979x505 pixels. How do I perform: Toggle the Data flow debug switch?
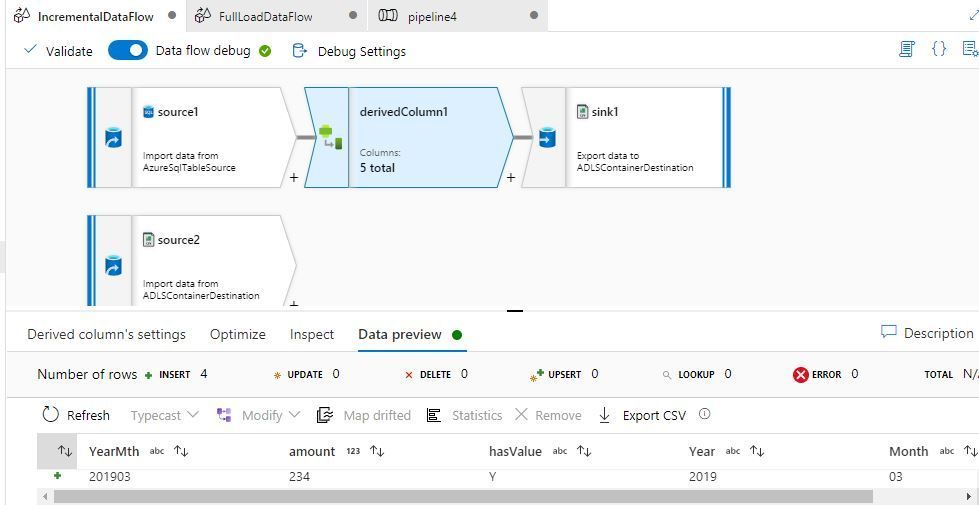click(x=128, y=51)
